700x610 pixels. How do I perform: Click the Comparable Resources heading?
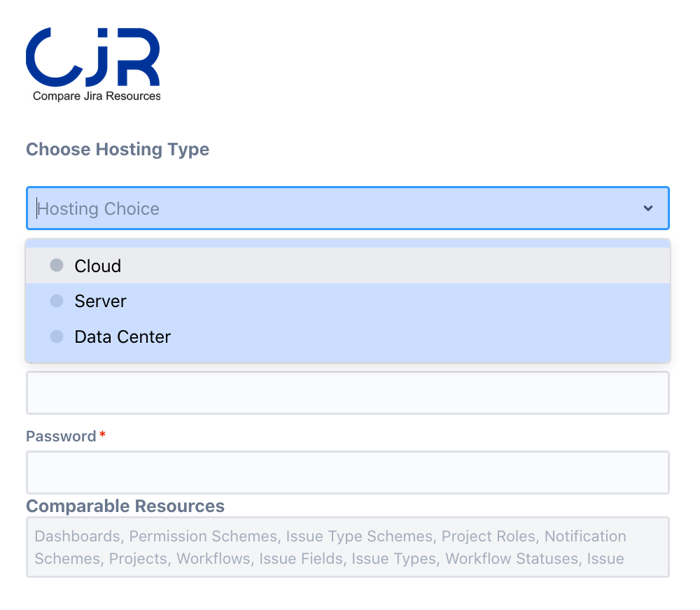click(x=125, y=506)
